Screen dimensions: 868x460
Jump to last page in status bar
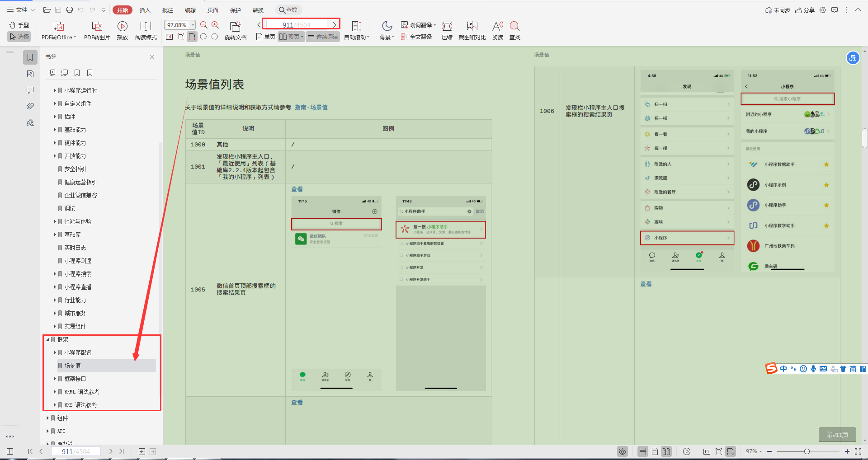click(x=122, y=451)
